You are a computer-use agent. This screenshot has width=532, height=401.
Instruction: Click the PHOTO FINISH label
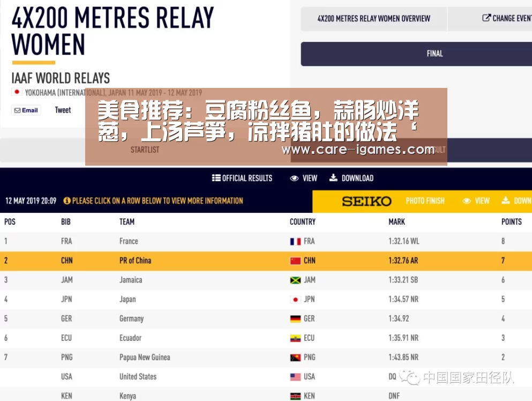coord(425,201)
